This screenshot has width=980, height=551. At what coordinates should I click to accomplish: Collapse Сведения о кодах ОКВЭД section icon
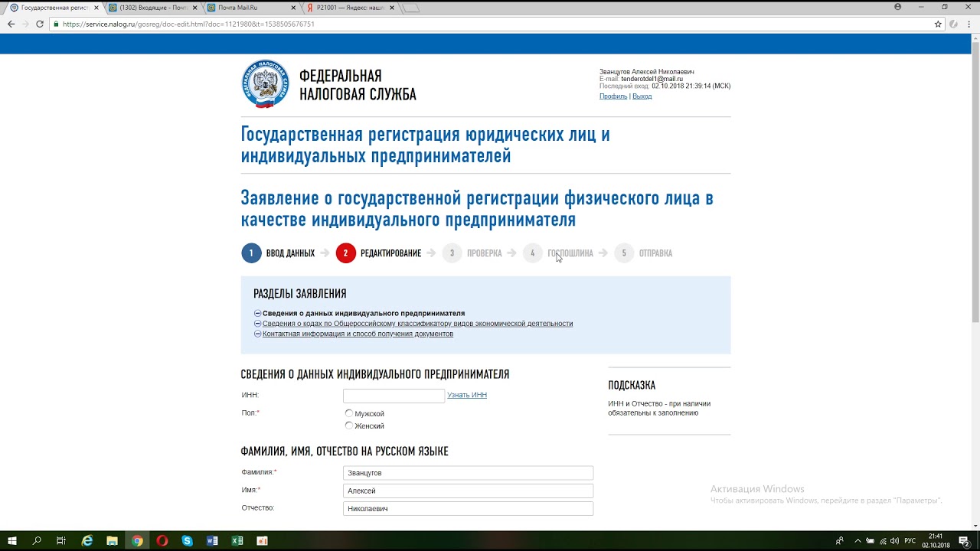257,324
